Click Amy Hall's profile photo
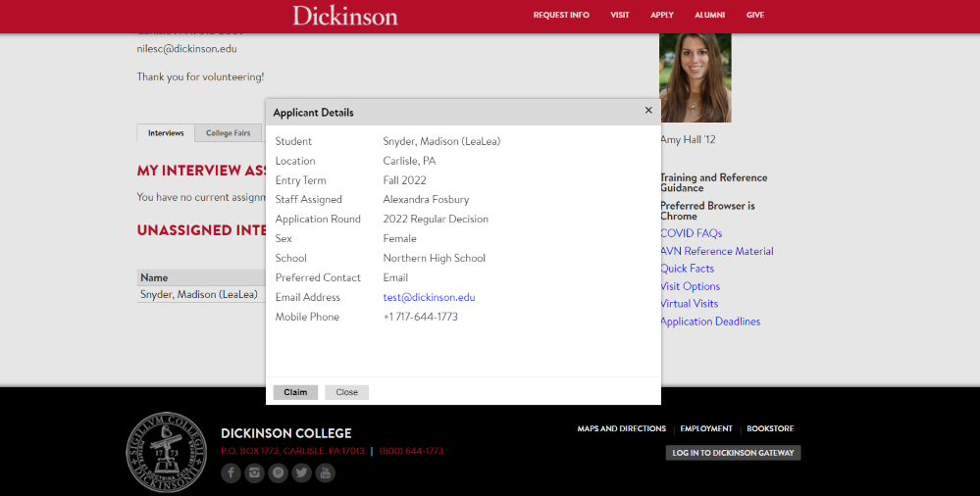The height and width of the screenshot is (496, 980). point(696,78)
